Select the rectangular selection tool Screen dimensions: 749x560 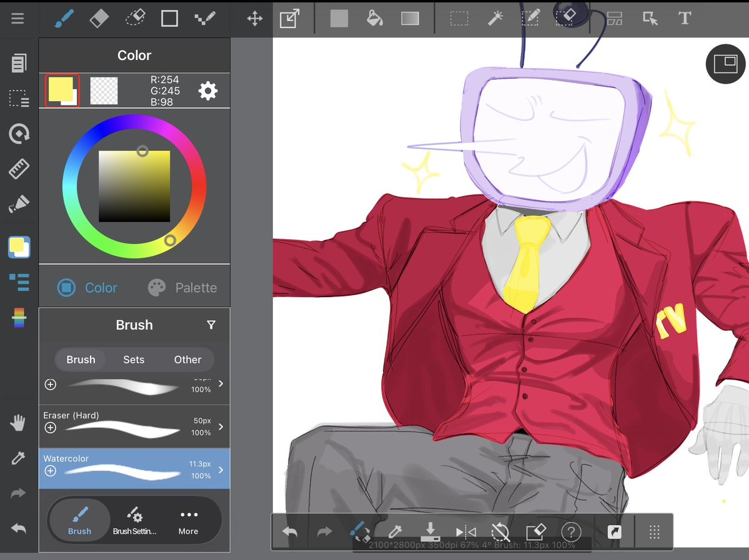click(x=459, y=19)
